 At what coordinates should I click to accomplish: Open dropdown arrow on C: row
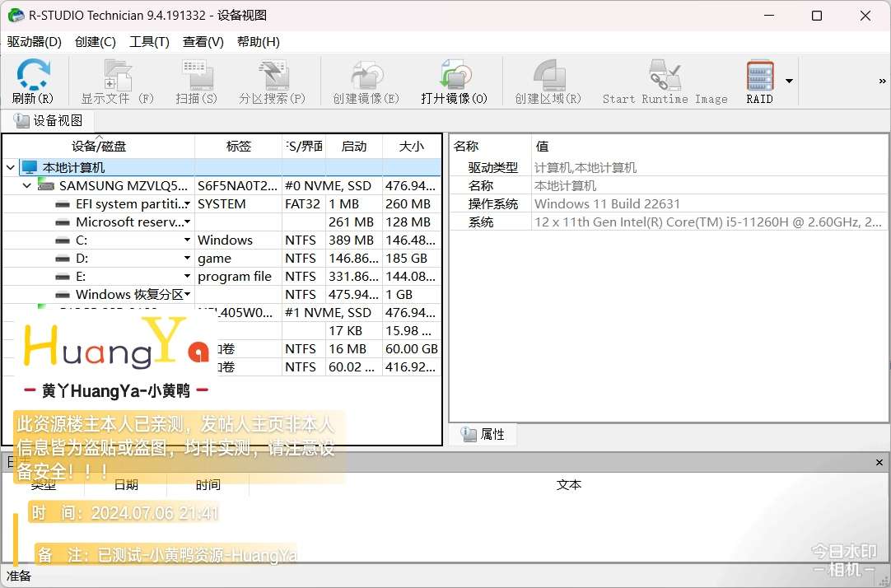pos(188,240)
